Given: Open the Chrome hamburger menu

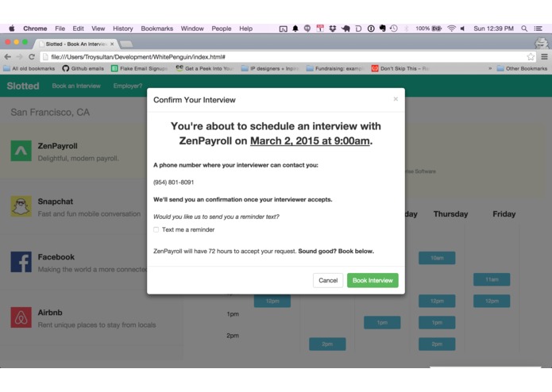Looking at the screenshot, I should (544, 56).
